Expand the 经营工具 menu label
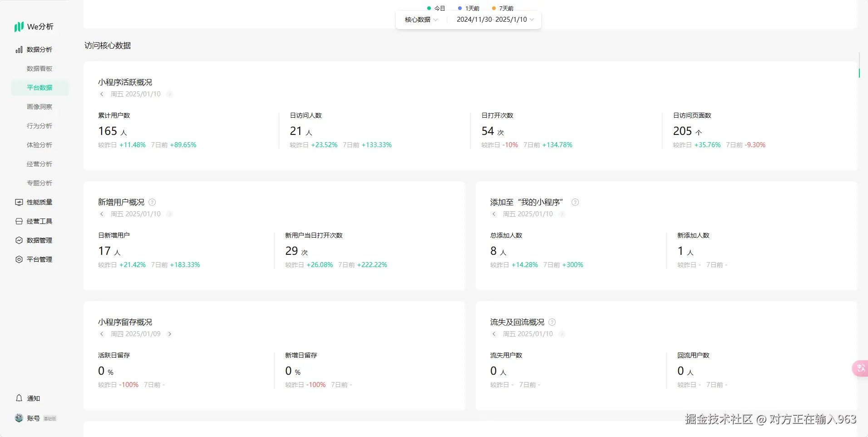The width and height of the screenshot is (868, 437). (39, 221)
